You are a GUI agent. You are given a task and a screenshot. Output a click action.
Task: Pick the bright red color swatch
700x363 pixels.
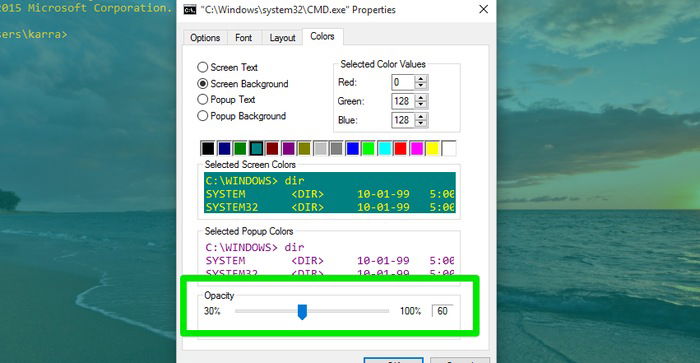pos(401,148)
